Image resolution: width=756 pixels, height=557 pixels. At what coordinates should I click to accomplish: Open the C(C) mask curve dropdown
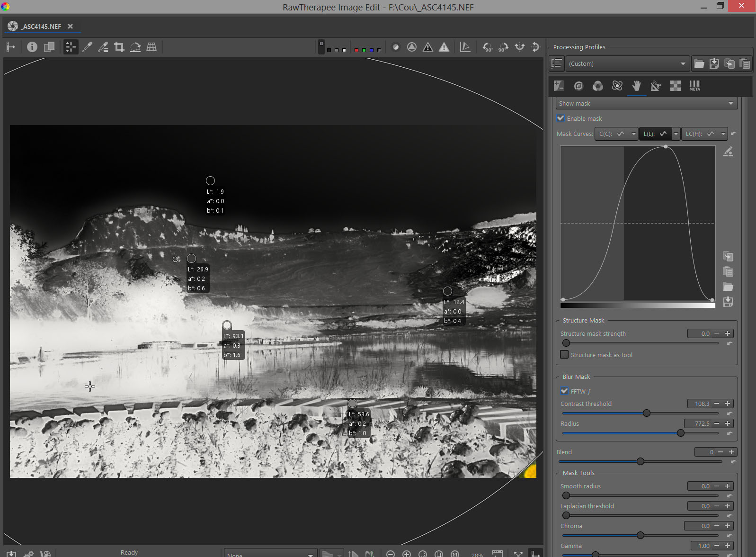[633, 134]
